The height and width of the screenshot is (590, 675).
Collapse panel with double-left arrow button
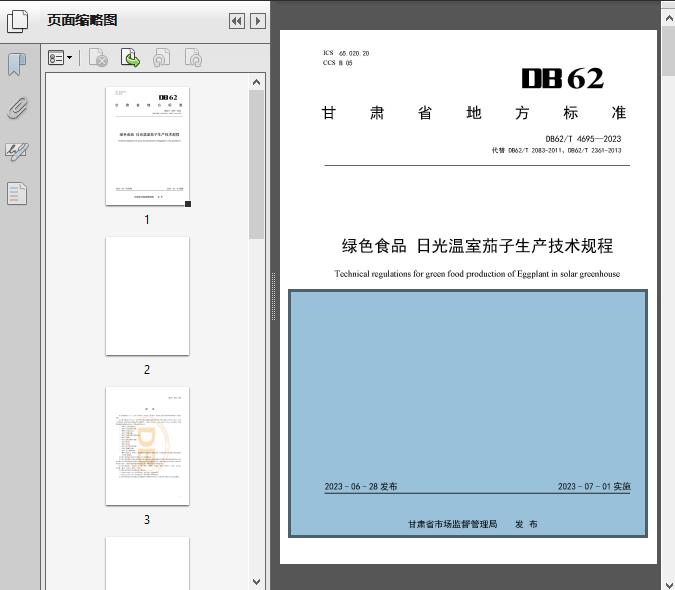[237, 21]
